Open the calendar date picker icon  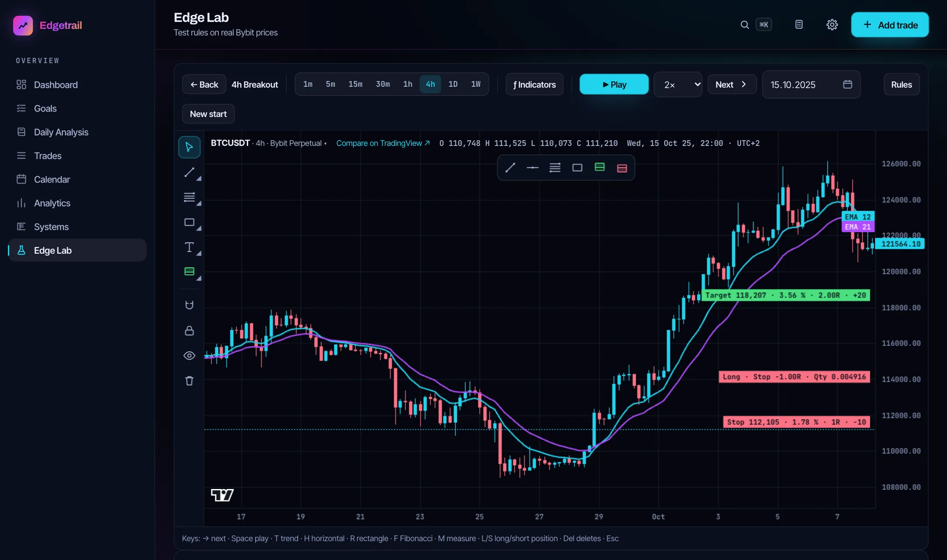(x=847, y=84)
